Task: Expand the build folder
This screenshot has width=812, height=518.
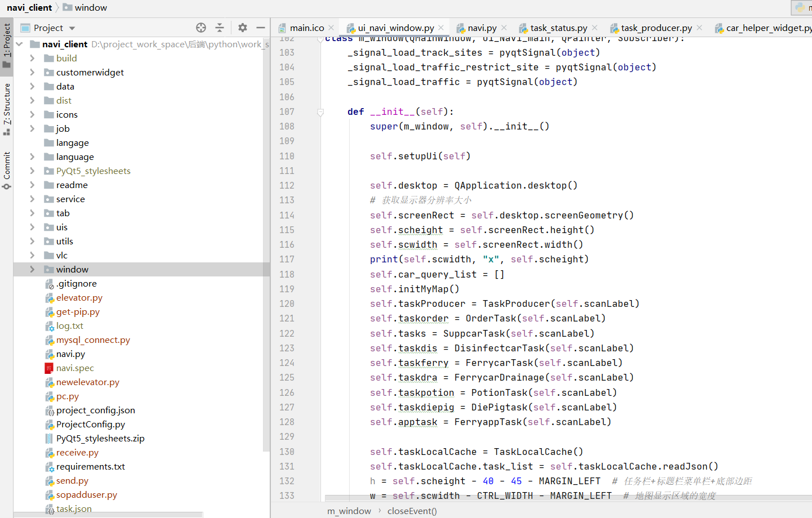Action: pyautogui.click(x=32, y=58)
